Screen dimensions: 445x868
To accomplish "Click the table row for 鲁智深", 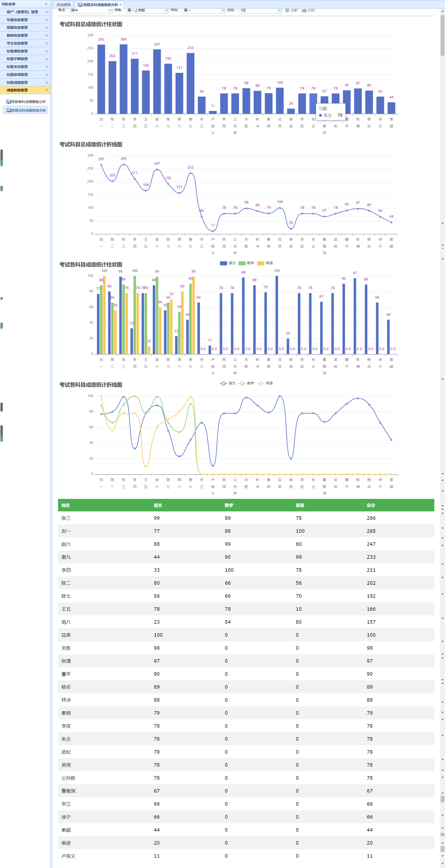I will 246,791.
